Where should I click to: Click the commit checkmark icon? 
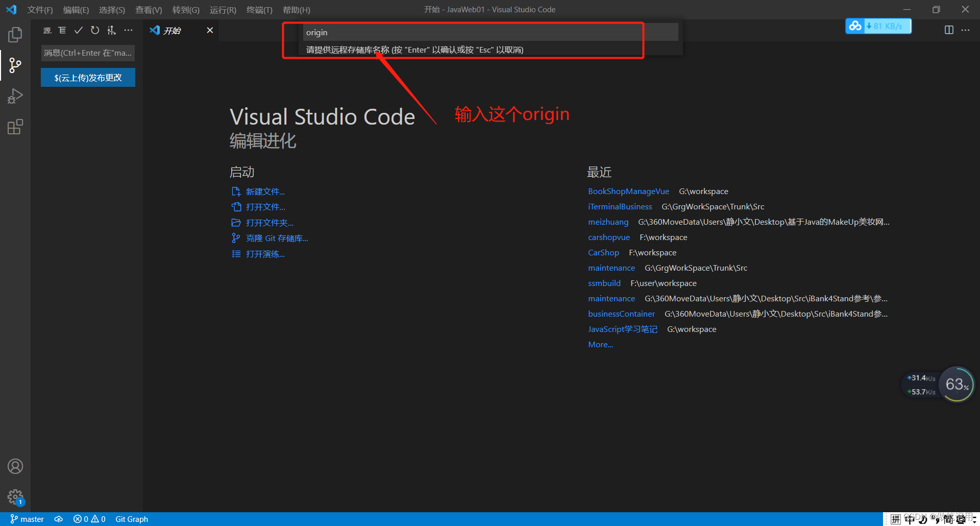(x=79, y=30)
